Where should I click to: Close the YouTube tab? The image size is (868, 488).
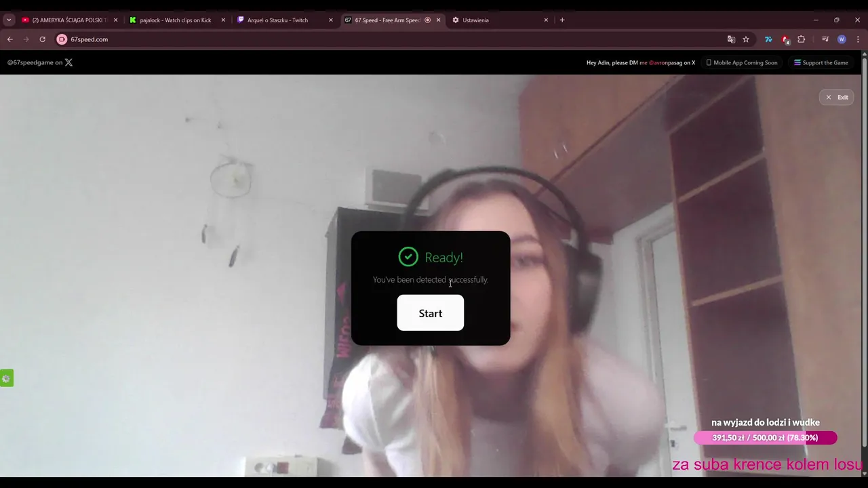115,20
